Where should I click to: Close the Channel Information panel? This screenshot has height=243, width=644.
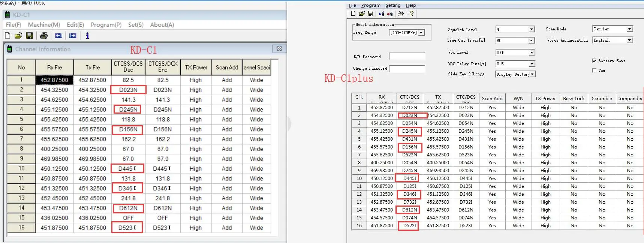pyautogui.click(x=279, y=49)
